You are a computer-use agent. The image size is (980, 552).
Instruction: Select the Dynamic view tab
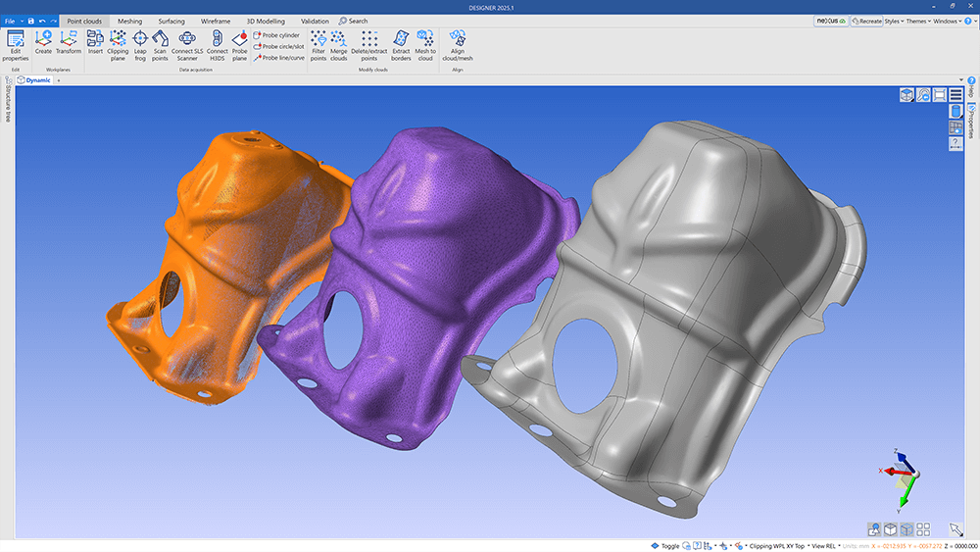(x=34, y=80)
